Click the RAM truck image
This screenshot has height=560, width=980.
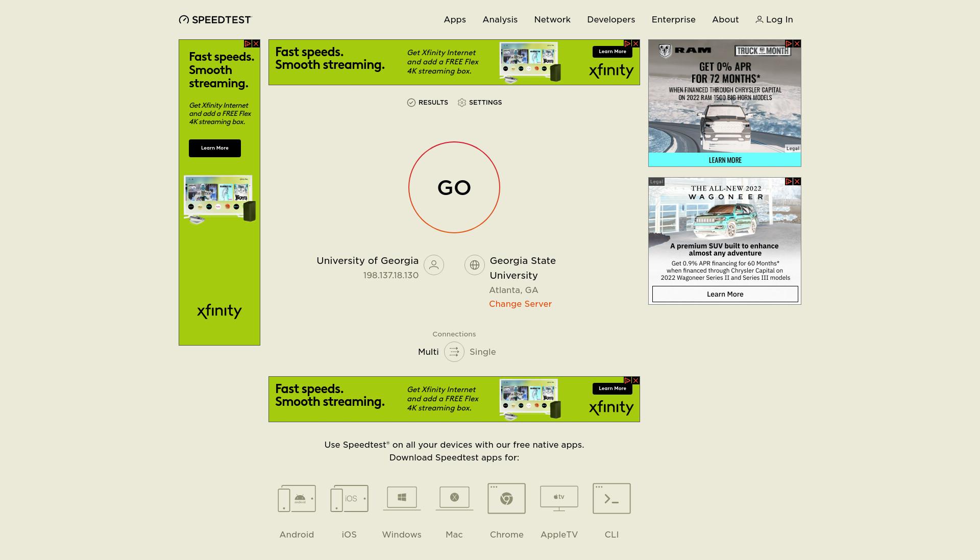[x=725, y=127]
